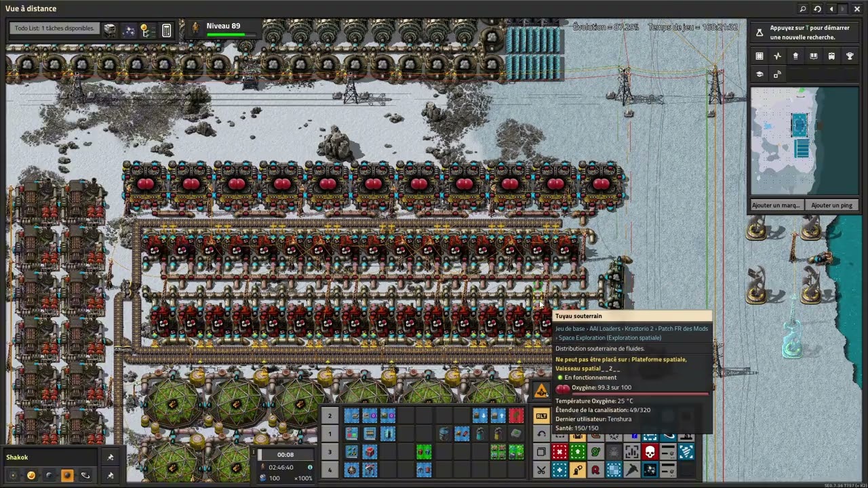Select quickbar row selector 2
The width and height of the screenshot is (868, 488).
click(x=330, y=415)
